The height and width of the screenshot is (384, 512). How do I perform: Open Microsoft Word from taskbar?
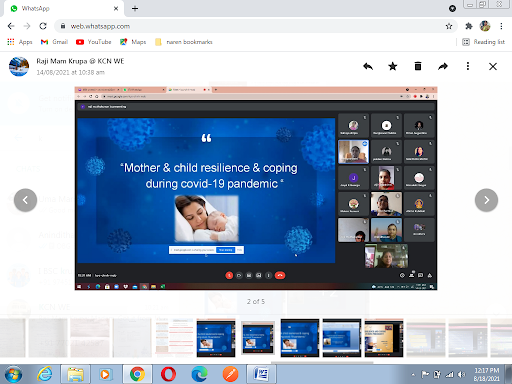[262, 374]
